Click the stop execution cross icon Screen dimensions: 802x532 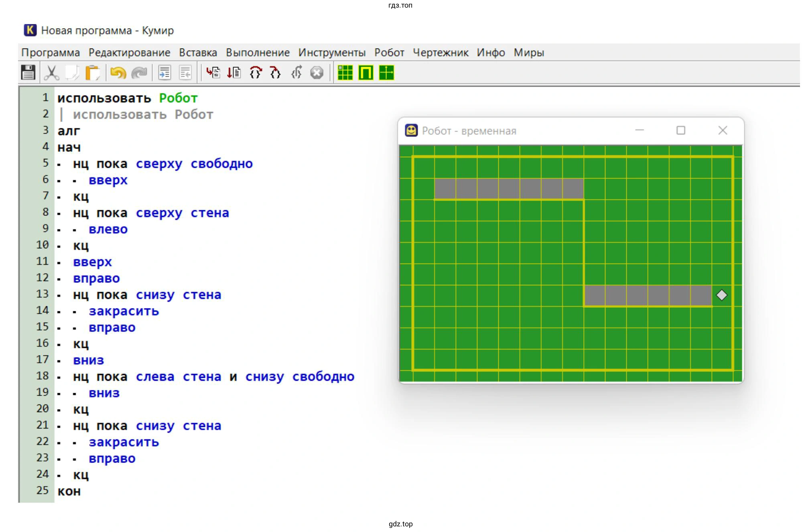click(317, 73)
